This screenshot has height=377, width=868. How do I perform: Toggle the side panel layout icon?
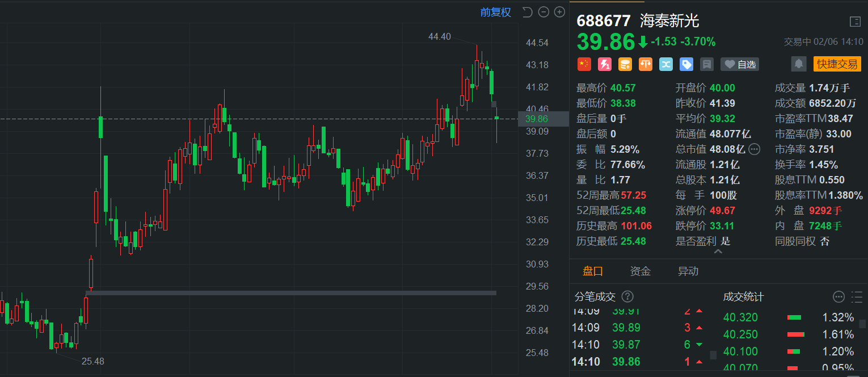[855, 22]
